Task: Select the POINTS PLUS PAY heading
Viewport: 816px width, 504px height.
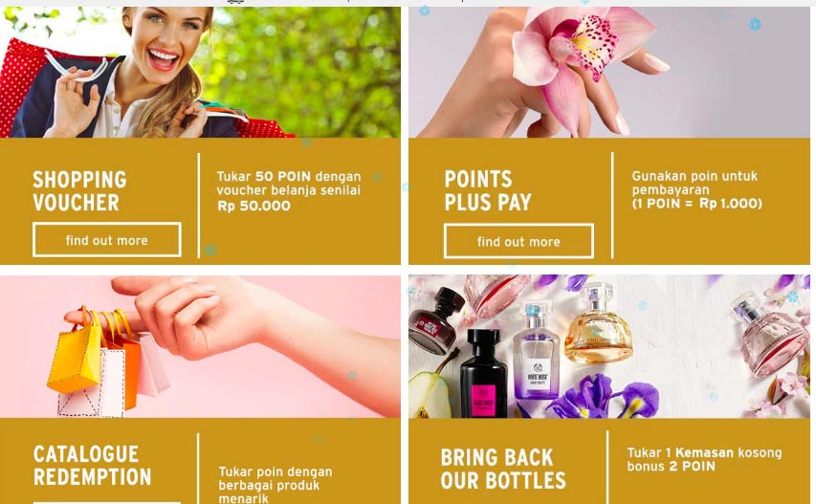Action: (x=488, y=191)
